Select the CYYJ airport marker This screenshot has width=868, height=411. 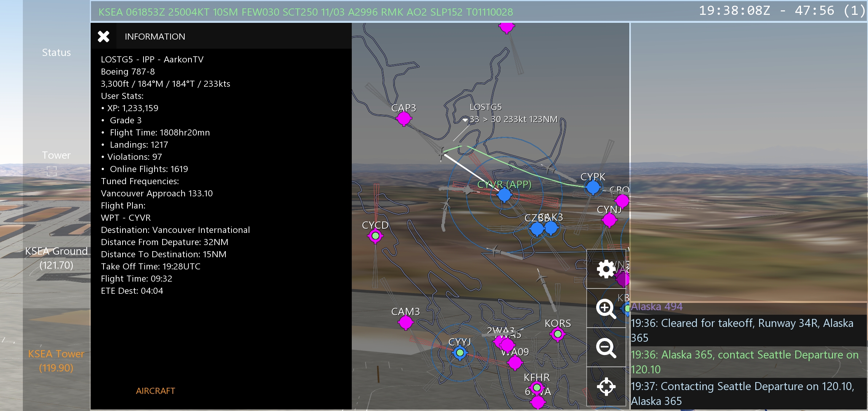click(460, 353)
